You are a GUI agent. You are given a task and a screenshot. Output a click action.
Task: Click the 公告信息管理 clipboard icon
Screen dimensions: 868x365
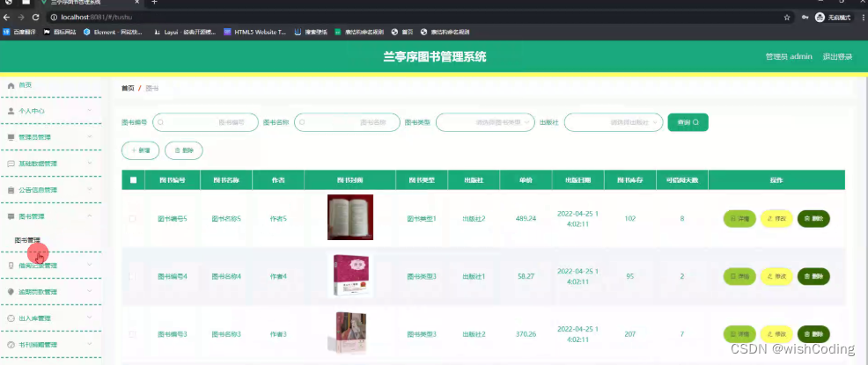[11, 190]
